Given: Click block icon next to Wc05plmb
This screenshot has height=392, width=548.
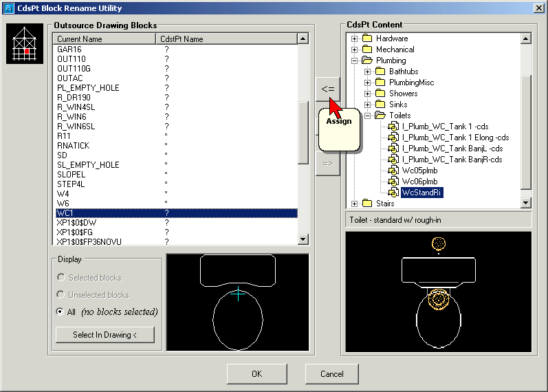Looking at the screenshot, I should (x=393, y=171).
